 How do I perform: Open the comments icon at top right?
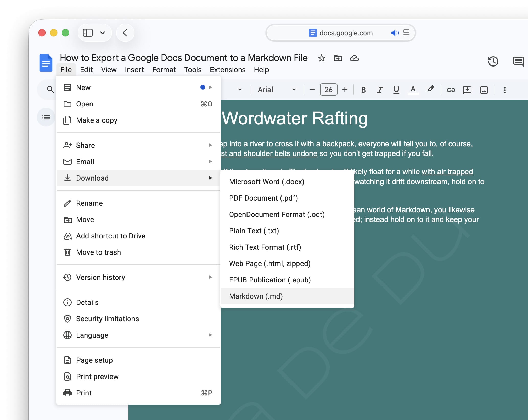[518, 61]
